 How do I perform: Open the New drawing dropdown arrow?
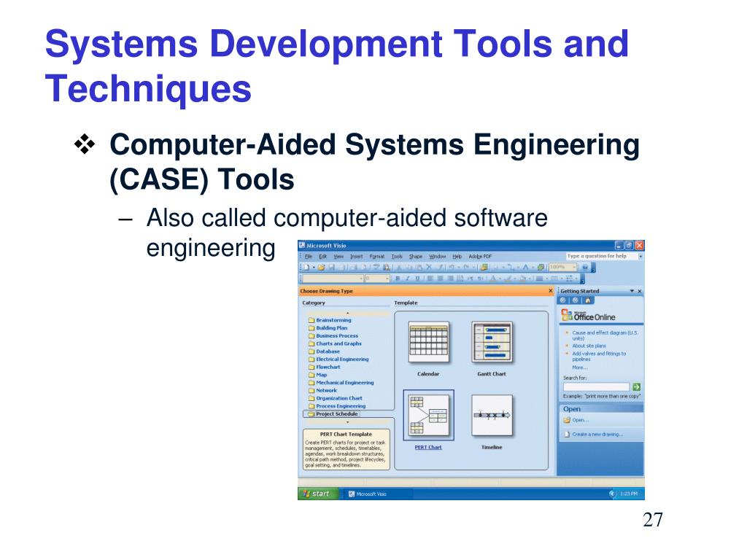tap(314, 267)
